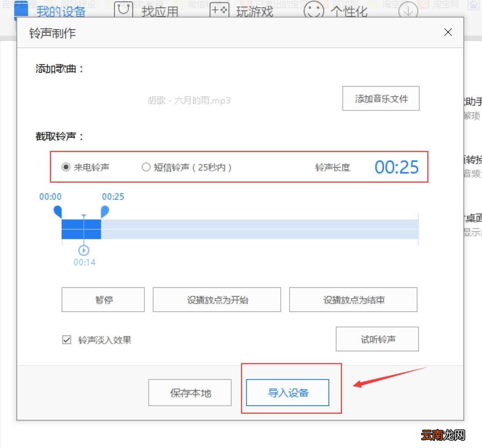This screenshot has width=482, height=448.
Task: Click the selected dark blue waveform segment
Action: 81,229
